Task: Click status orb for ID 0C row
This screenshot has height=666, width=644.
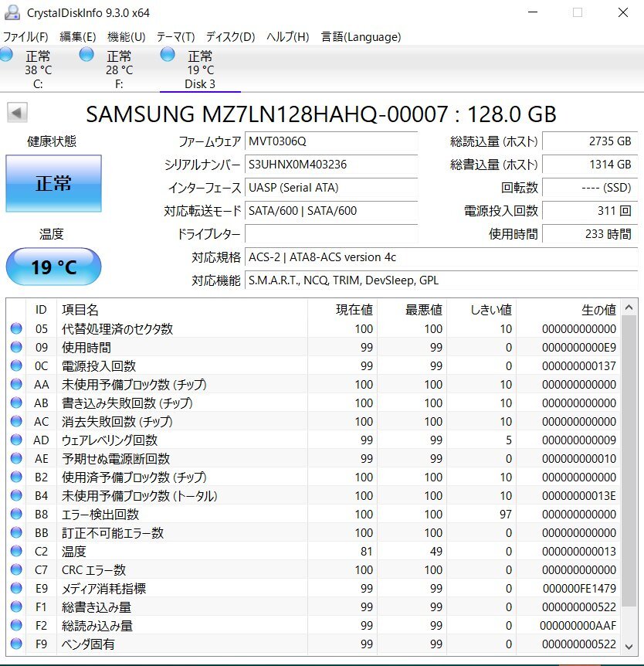Action: tap(16, 365)
